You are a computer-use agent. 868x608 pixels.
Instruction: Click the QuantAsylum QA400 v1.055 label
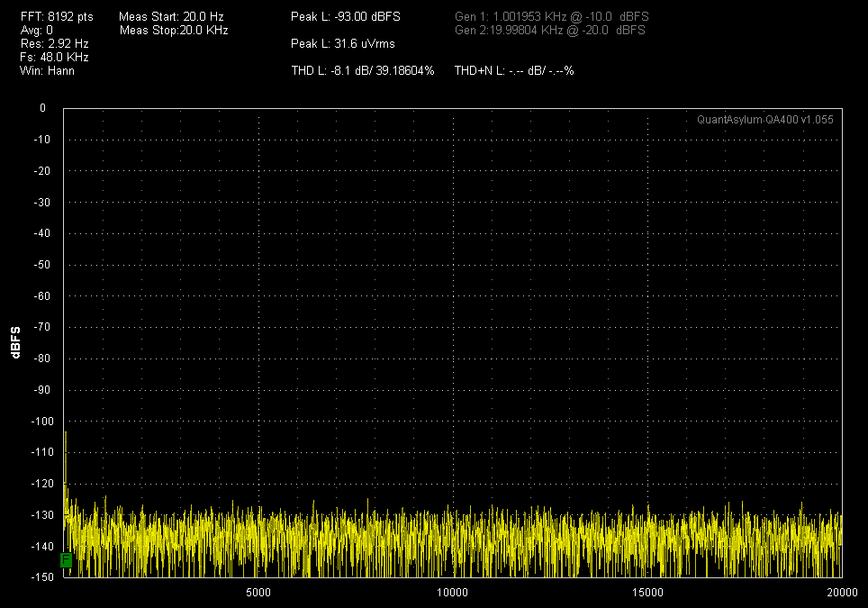pos(766,119)
